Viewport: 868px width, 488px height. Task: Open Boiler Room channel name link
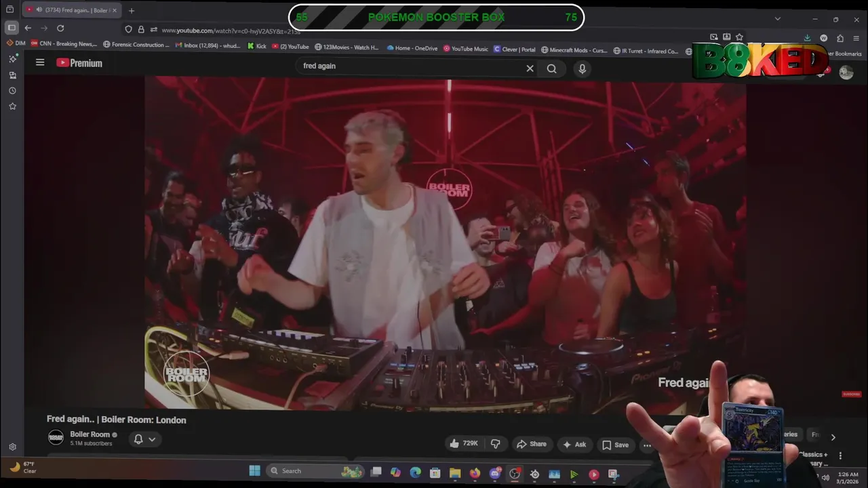click(x=90, y=434)
